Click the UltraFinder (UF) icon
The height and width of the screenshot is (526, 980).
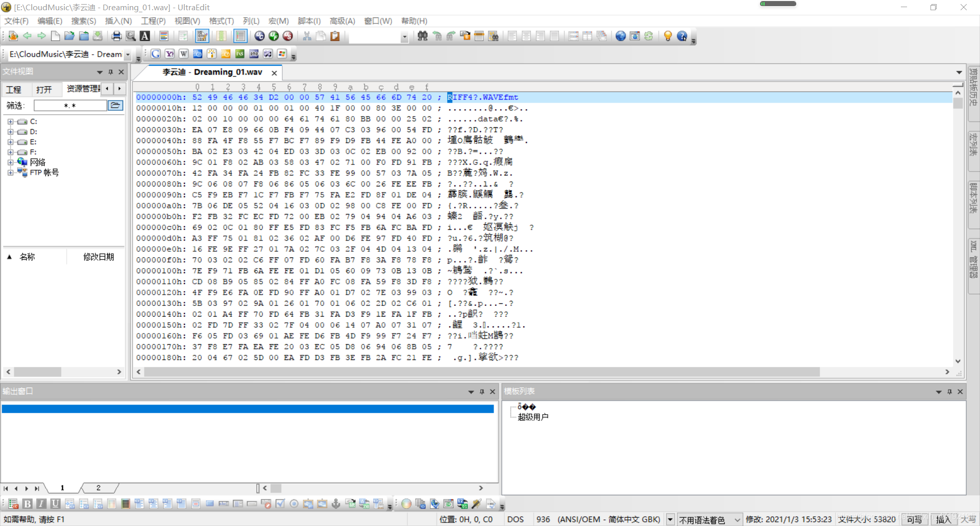coord(274,36)
